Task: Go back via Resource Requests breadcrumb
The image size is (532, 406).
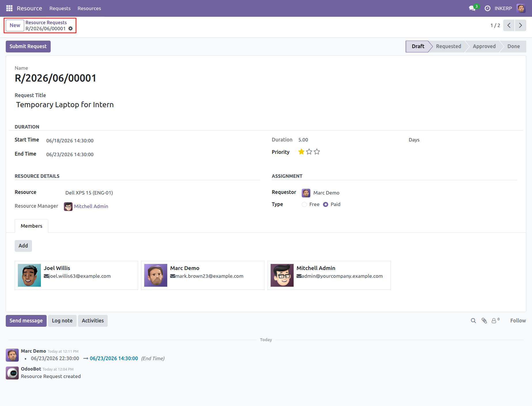Action: 46,22
